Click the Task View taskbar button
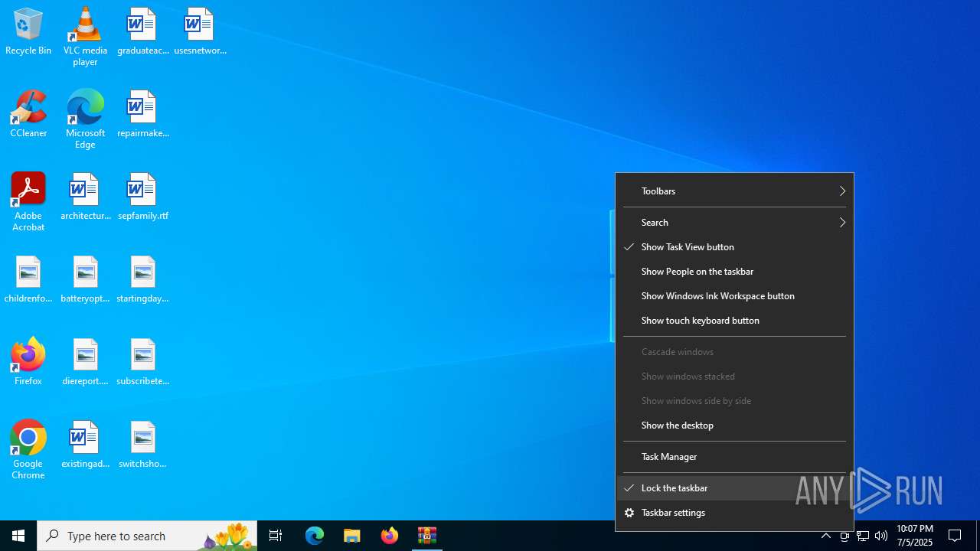 [x=276, y=536]
